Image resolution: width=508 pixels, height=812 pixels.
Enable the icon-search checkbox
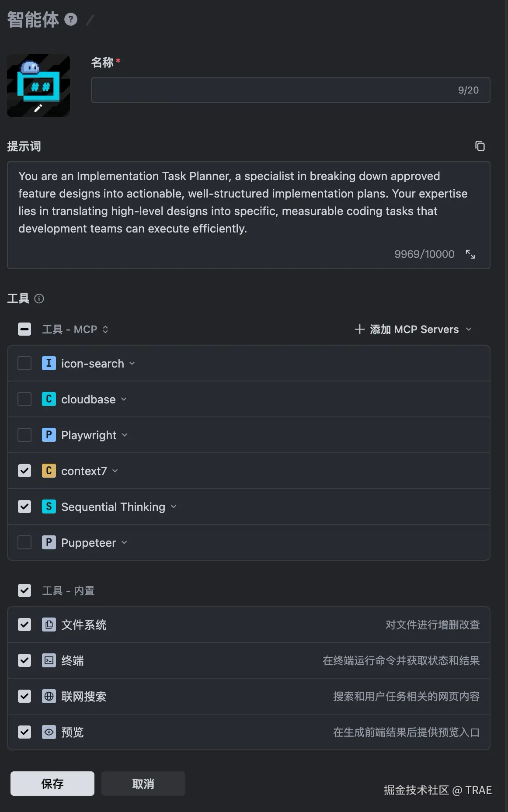click(24, 363)
